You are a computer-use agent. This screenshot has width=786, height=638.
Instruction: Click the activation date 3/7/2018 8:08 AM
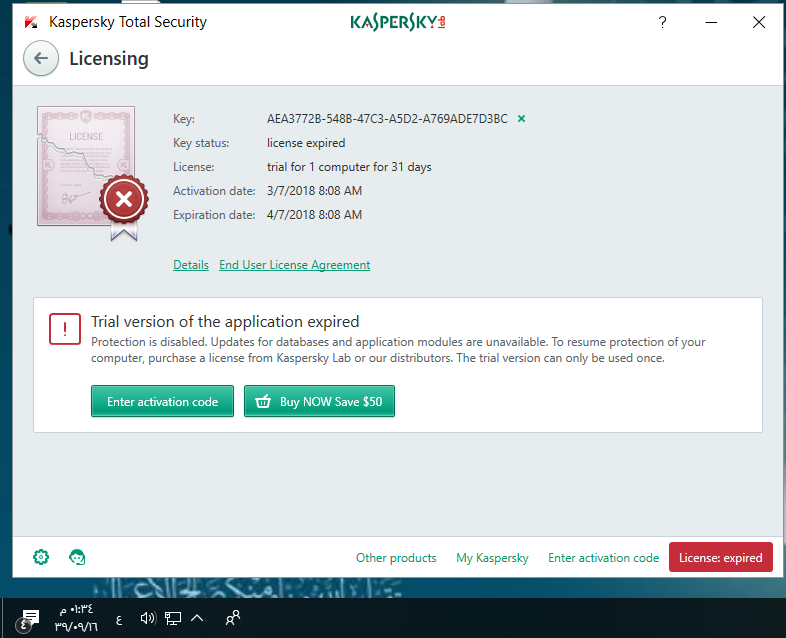tap(314, 191)
